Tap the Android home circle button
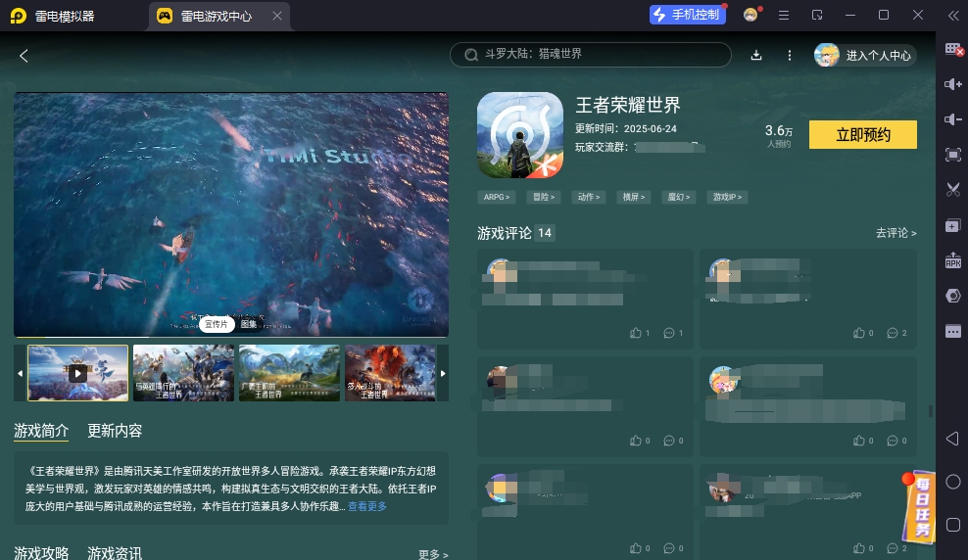 [953, 482]
